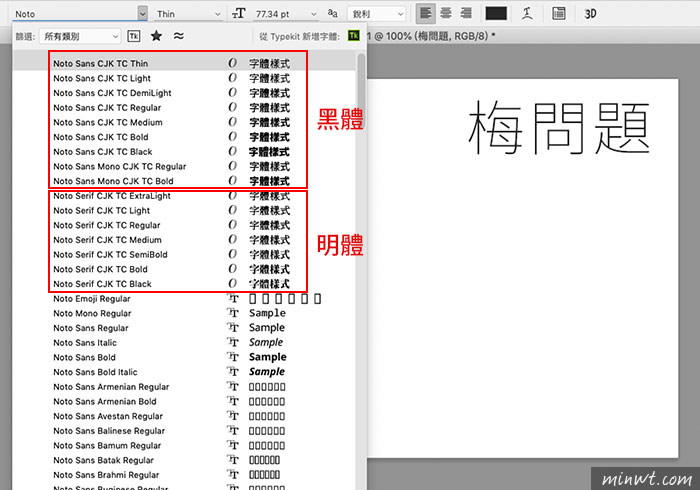This screenshot has width=700, height=490.
Task: Align text left
Action: pyautogui.click(x=426, y=13)
